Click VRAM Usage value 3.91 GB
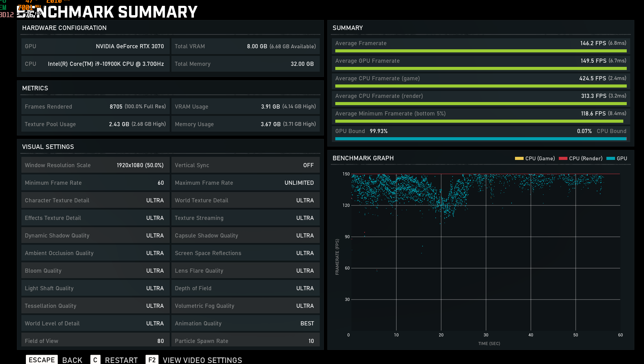 pyautogui.click(x=270, y=107)
